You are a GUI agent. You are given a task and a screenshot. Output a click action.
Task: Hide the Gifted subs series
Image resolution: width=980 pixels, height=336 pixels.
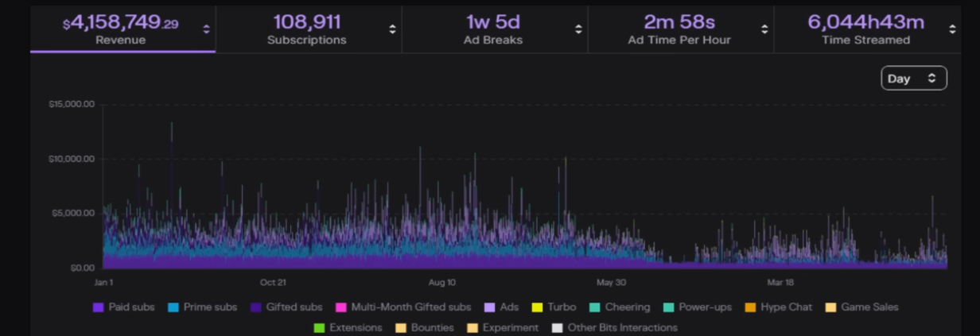(286, 307)
